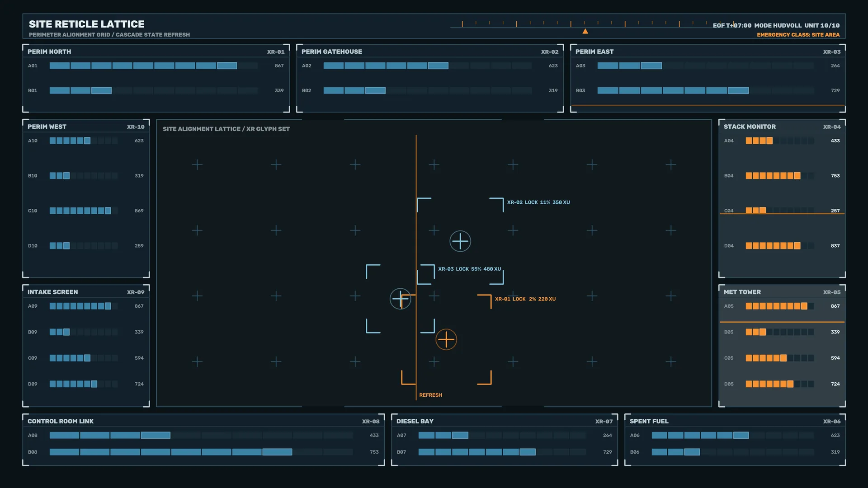The image size is (868, 488).
Task: Select the DIESEL BAY panel title
Action: click(x=415, y=421)
